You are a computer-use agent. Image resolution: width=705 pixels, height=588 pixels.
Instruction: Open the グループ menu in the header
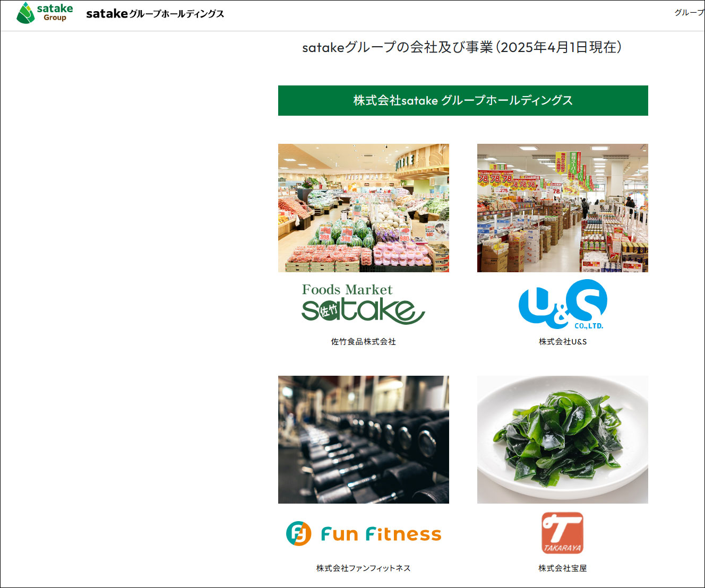690,12
